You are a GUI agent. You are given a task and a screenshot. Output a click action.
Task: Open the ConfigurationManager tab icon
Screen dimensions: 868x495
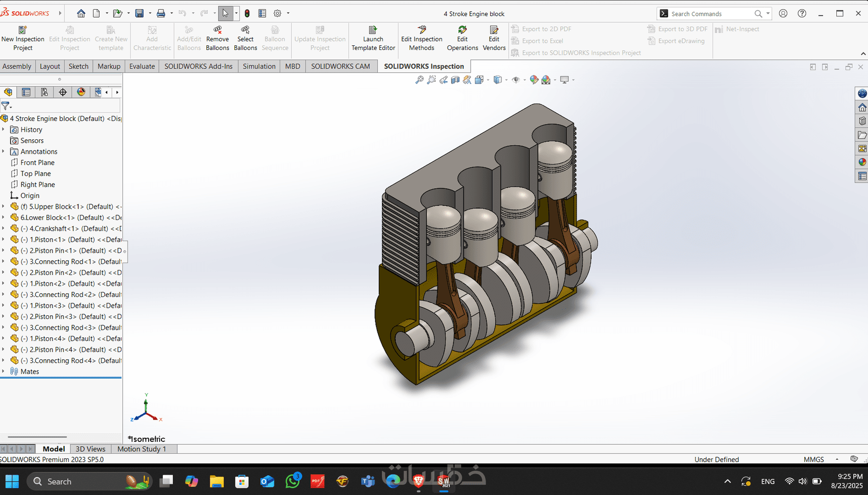pos(44,92)
